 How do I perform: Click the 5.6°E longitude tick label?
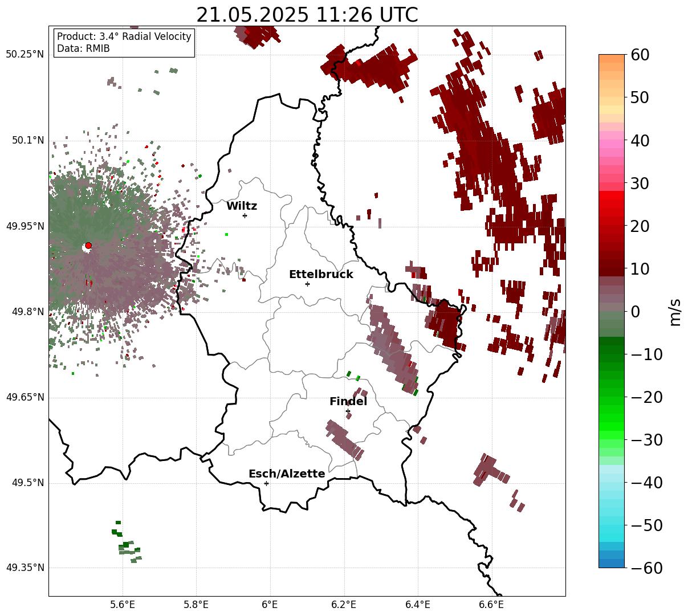coord(123,605)
